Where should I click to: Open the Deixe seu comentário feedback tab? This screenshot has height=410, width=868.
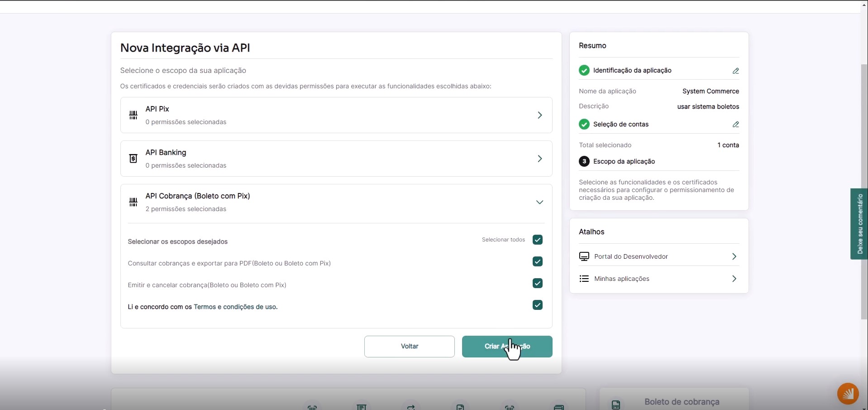tap(859, 223)
